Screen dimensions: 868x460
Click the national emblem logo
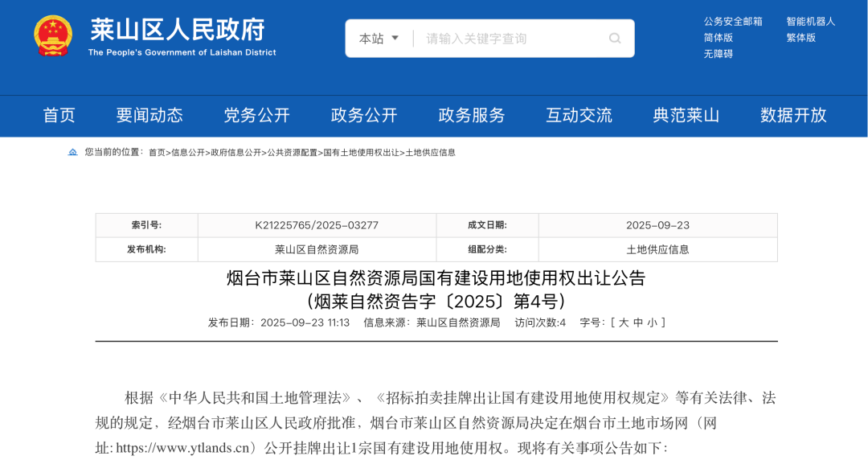coord(53,36)
